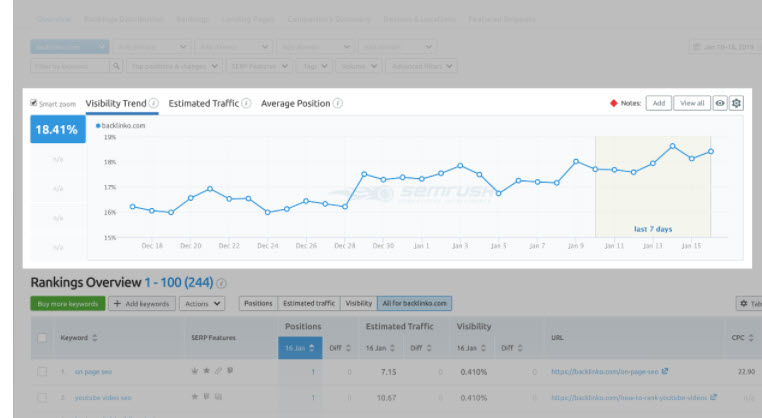Click the red diamond Notes icon
The image size is (762, 418).
tap(614, 103)
